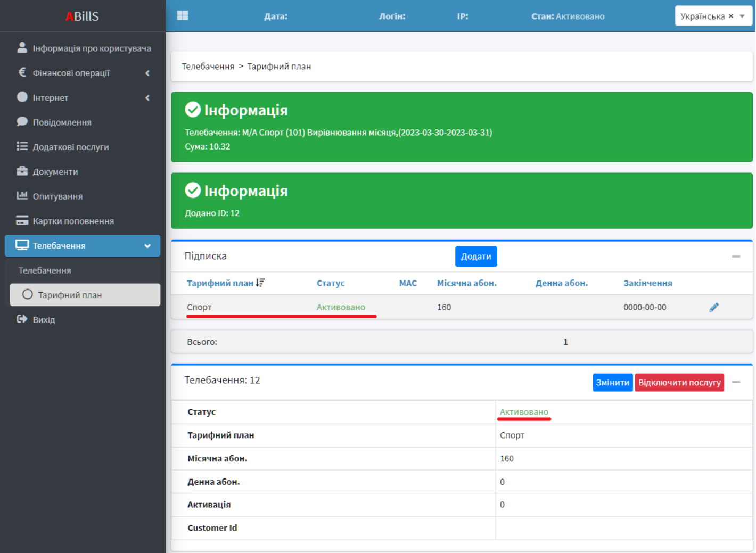Collapse the Телебачення sidebar menu

tap(147, 246)
